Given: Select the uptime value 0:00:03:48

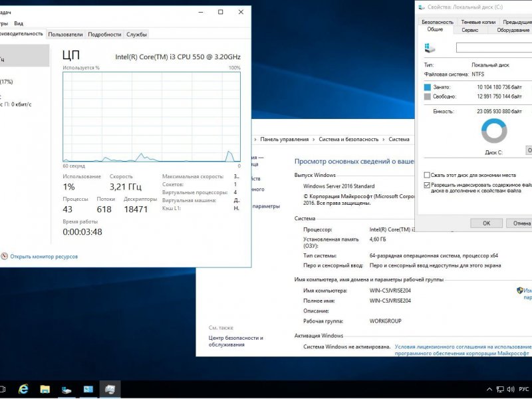Looking at the screenshot, I should point(82,231).
